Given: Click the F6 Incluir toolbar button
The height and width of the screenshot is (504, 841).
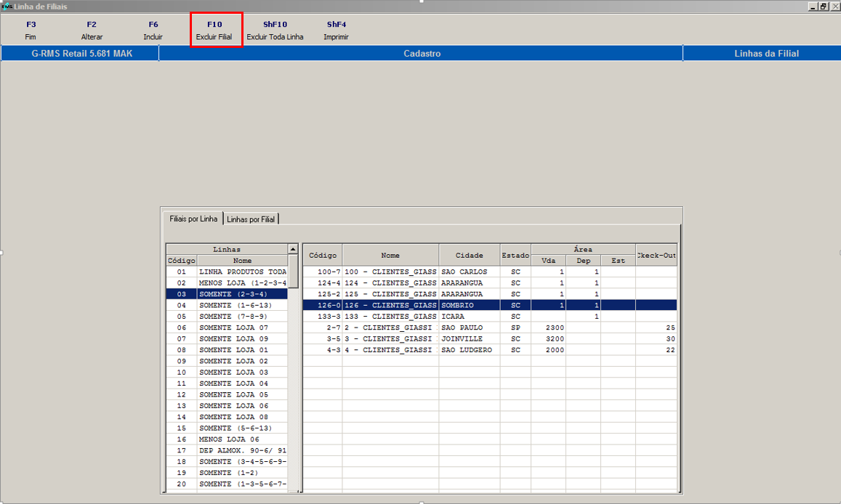Looking at the screenshot, I should pos(153,31).
